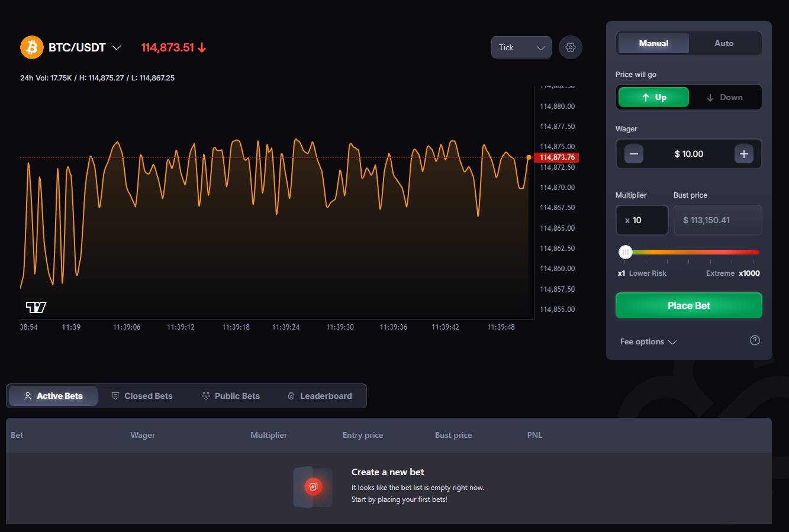Switch to Manual betting mode
Image resolution: width=789 pixels, height=532 pixels.
point(653,43)
